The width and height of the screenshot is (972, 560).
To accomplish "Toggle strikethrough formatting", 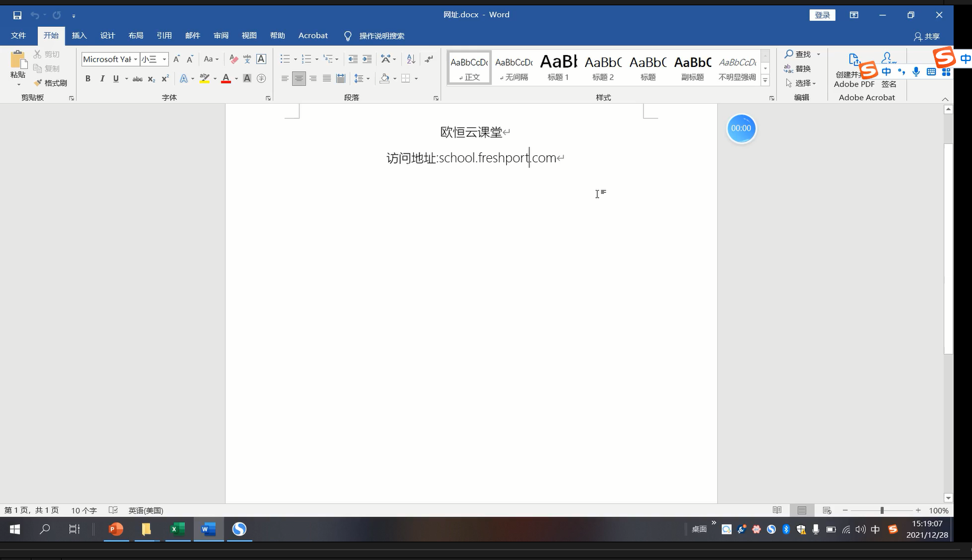I will click(x=138, y=78).
